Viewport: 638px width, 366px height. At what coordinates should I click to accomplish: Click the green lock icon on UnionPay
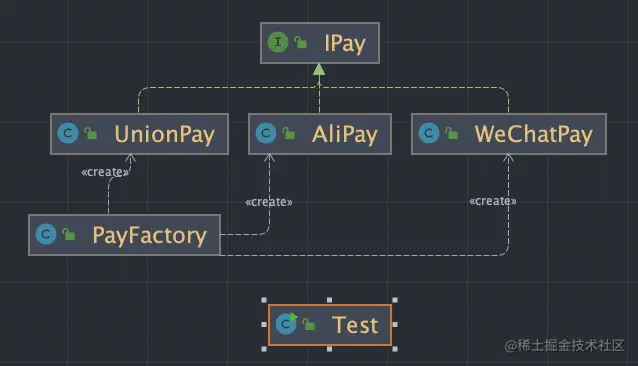point(91,133)
